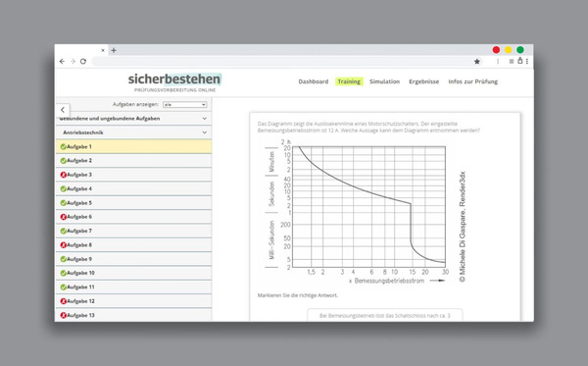Select answer starting 'Bei Bemessungsbetrieb löst'

coord(385,315)
